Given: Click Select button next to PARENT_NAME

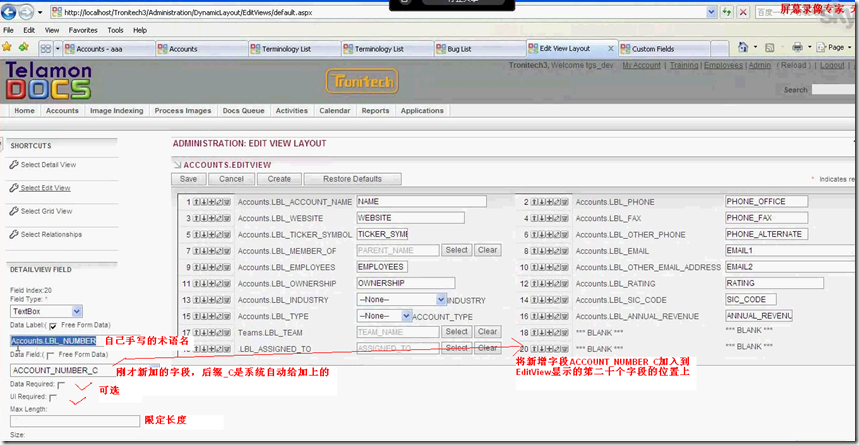Looking at the screenshot, I should (x=456, y=250).
